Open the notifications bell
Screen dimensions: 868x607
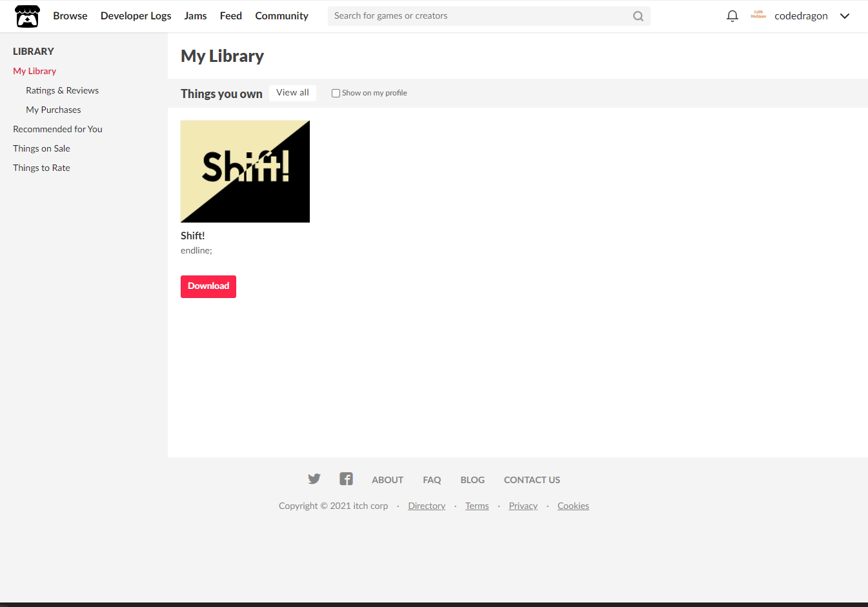pyautogui.click(x=732, y=16)
